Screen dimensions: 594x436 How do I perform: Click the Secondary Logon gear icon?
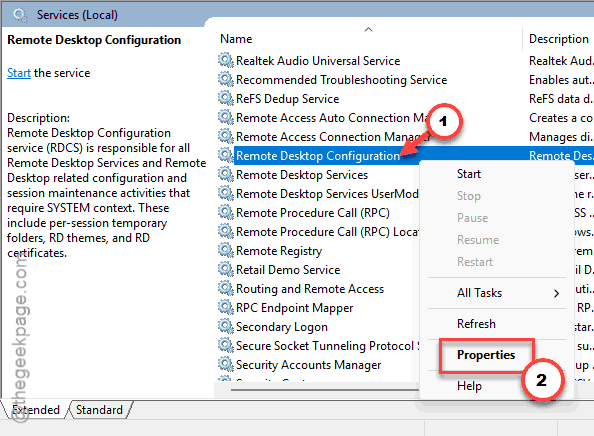[226, 326]
